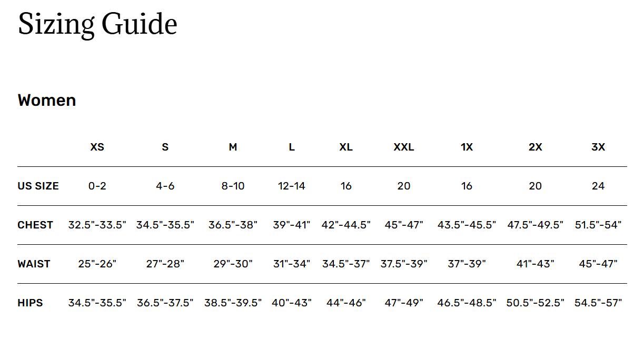
Task: Click the Sizing Guide page title
Action: (97, 24)
